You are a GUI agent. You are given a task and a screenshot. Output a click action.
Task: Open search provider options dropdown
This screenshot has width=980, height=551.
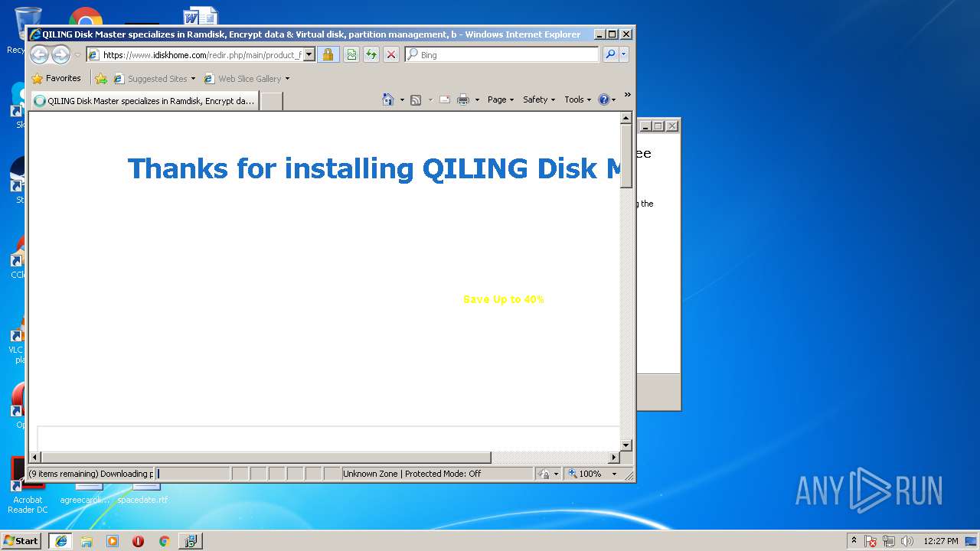(x=624, y=54)
